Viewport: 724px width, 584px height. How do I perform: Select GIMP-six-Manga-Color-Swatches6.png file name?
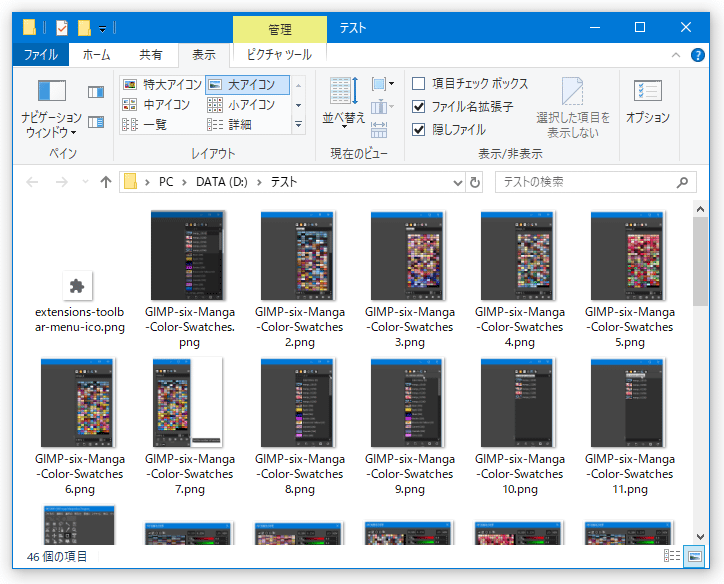(79, 474)
